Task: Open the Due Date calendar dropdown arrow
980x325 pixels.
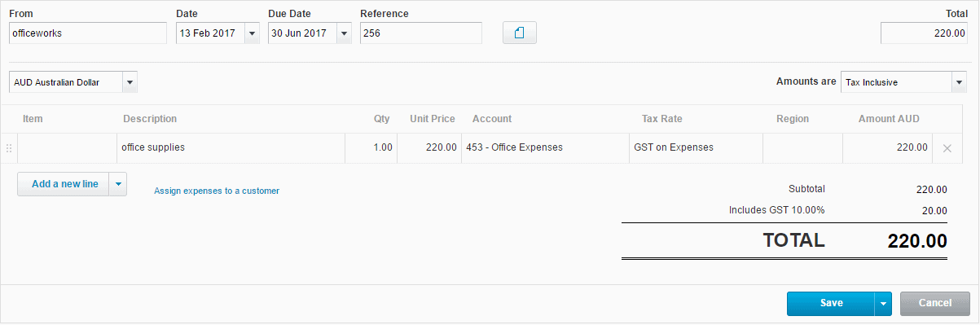Action: (x=344, y=33)
